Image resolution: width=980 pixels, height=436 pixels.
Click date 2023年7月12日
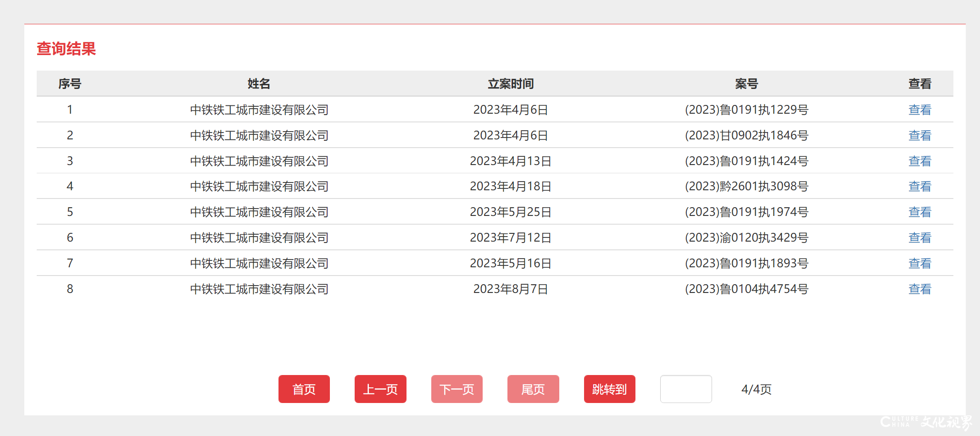point(511,237)
